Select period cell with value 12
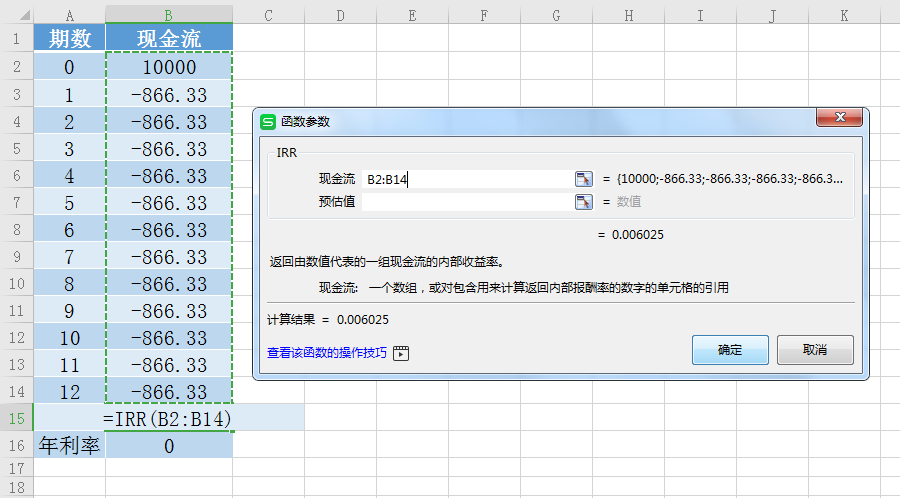900x498 pixels. click(x=69, y=391)
